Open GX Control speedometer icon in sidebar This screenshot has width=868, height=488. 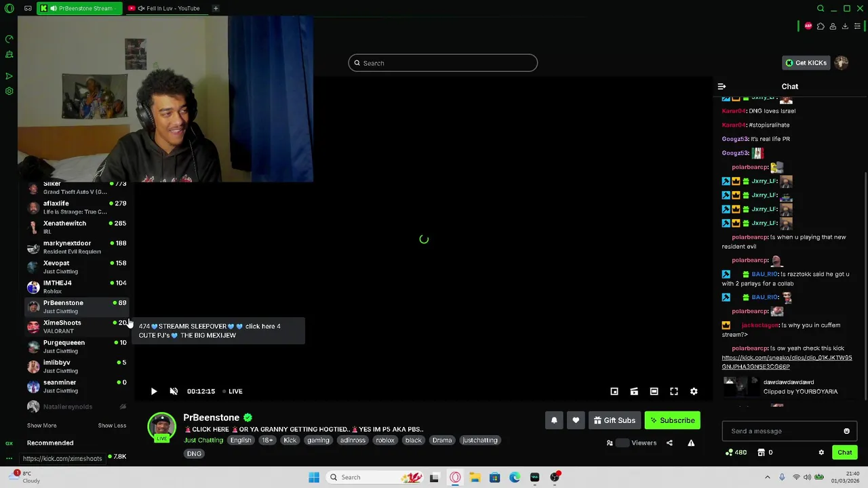(x=9, y=39)
